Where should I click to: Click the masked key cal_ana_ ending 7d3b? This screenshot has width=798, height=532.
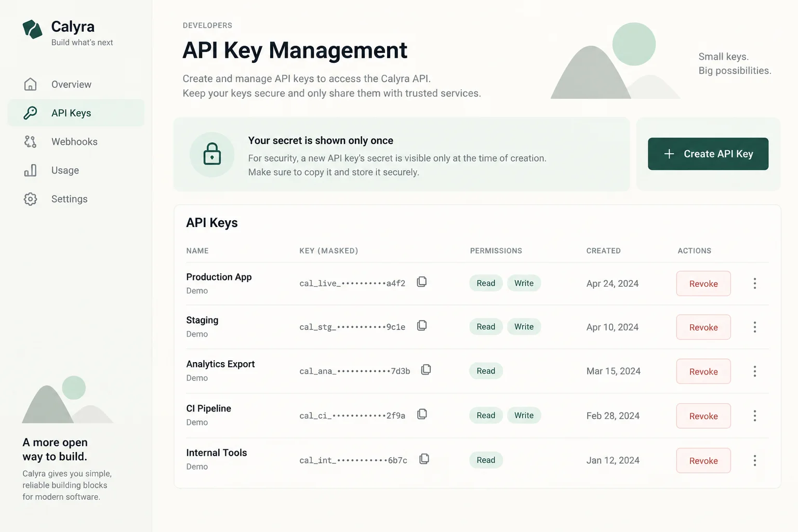click(x=355, y=371)
